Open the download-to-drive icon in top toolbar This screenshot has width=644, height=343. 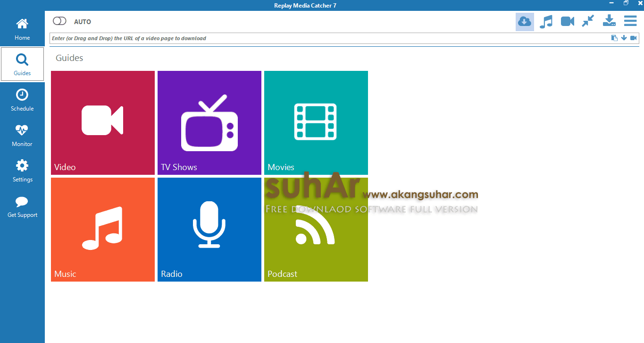(610, 21)
